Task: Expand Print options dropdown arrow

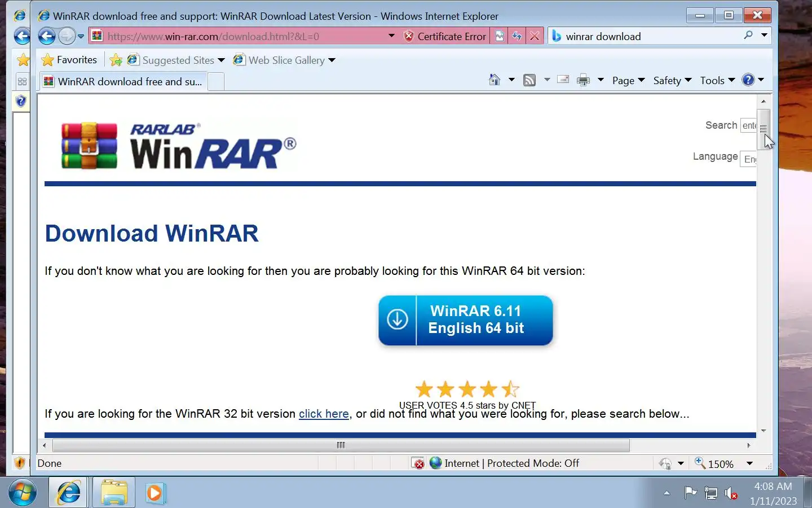Action: 601,80
